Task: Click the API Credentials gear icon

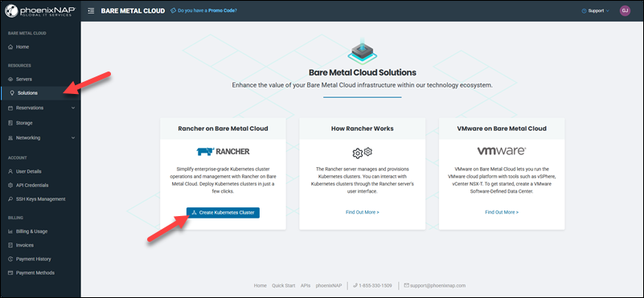Action: 10,185
